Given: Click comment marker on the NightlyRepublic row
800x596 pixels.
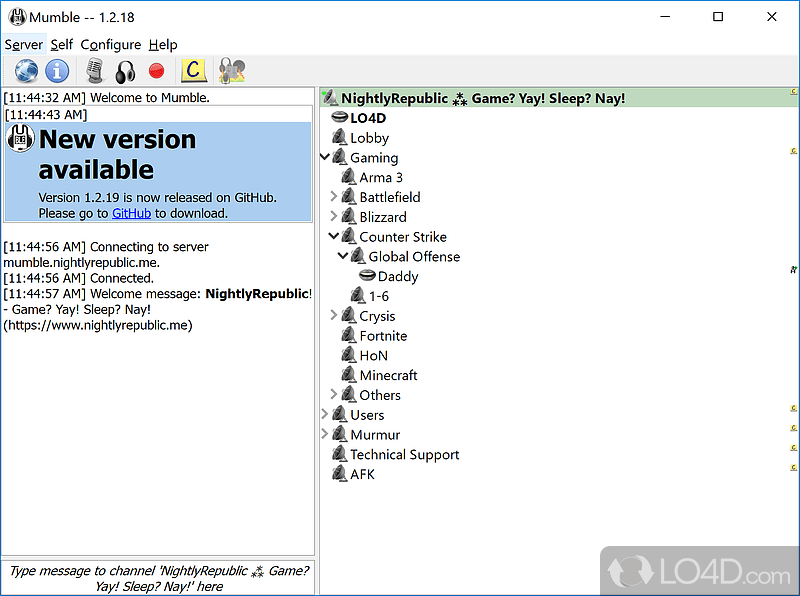Looking at the screenshot, I should point(794,92).
